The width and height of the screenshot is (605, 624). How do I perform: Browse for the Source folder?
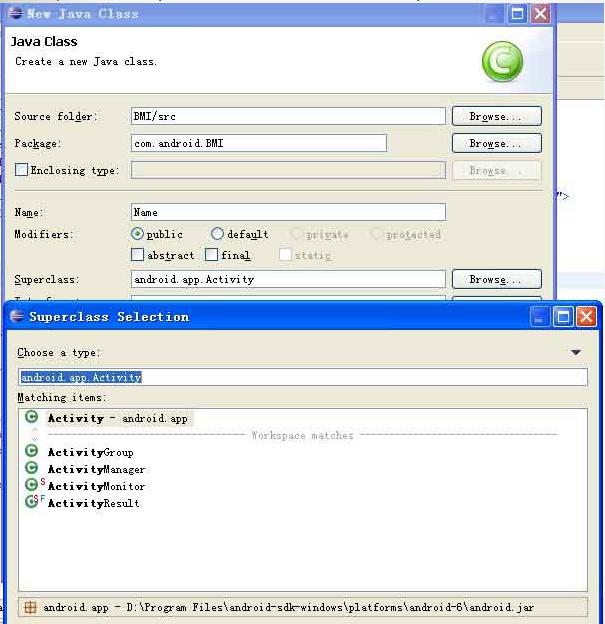pos(497,116)
